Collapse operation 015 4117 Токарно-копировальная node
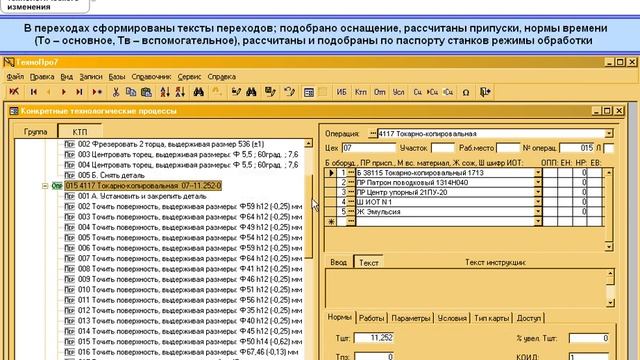The width and height of the screenshot is (640, 360). tap(45, 186)
